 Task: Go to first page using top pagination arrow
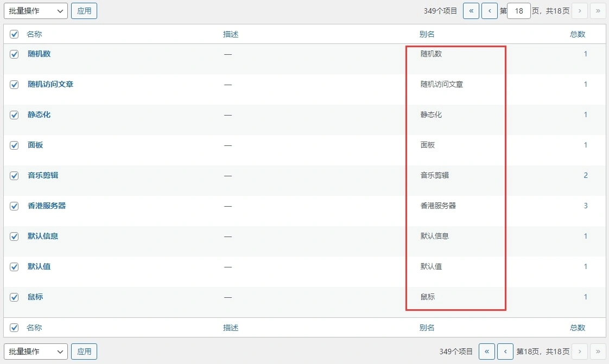(x=471, y=11)
